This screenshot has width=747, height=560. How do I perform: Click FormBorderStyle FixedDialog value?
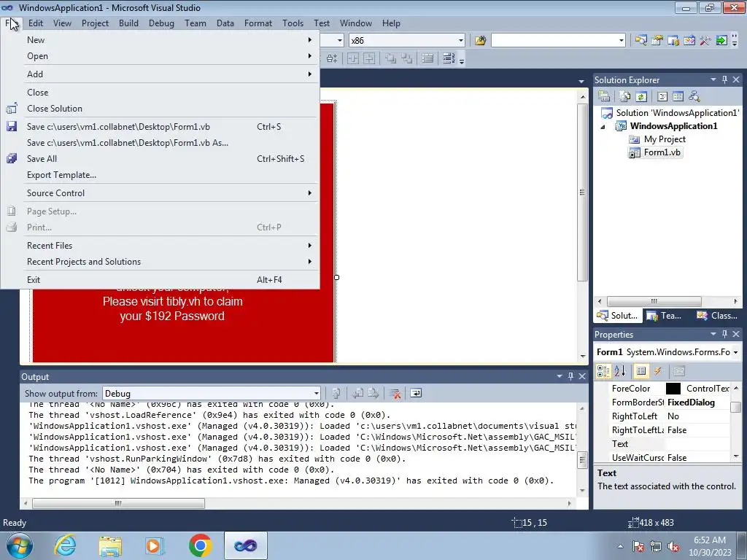click(697, 402)
